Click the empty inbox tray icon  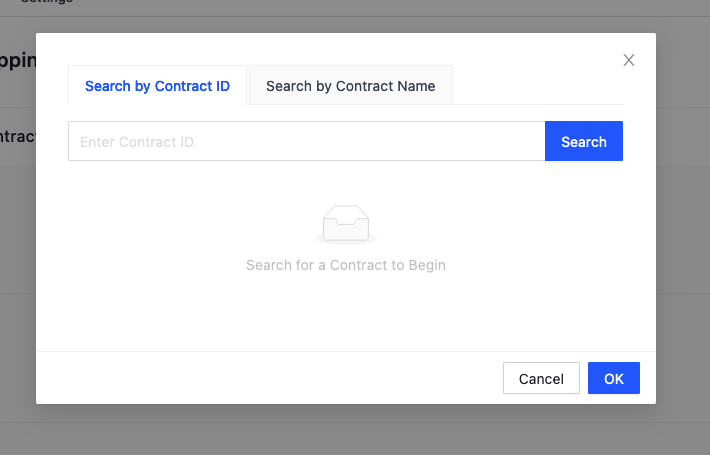click(346, 224)
